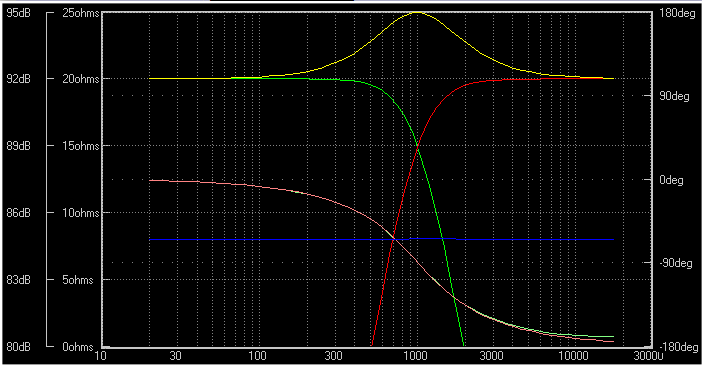Click the 95dB axis label
The image size is (702, 367).
point(18,13)
